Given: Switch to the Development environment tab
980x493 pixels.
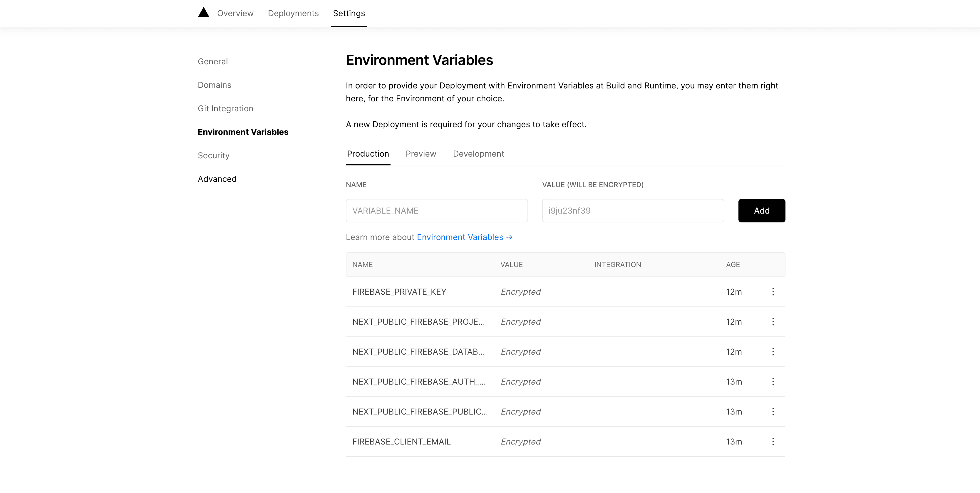Looking at the screenshot, I should coord(478,154).
